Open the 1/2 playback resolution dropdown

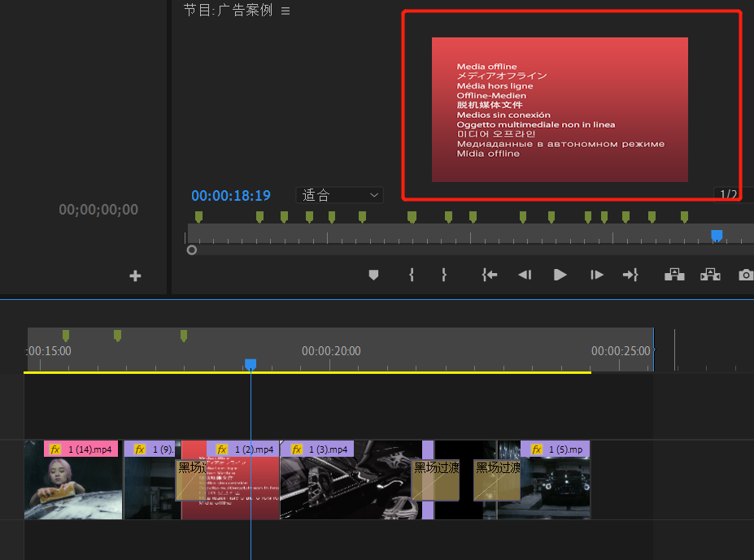pyautogui.click(x=728, y=194)
